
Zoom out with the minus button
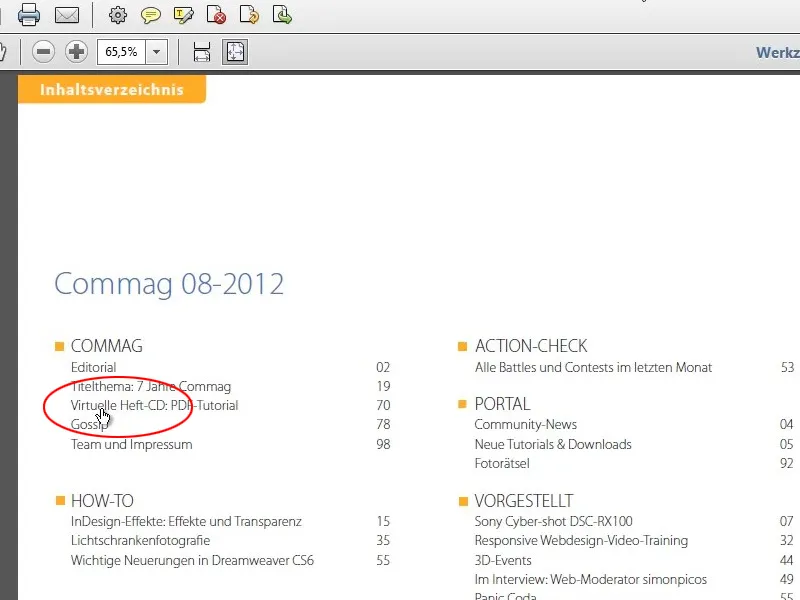click(x=43, y=52)
